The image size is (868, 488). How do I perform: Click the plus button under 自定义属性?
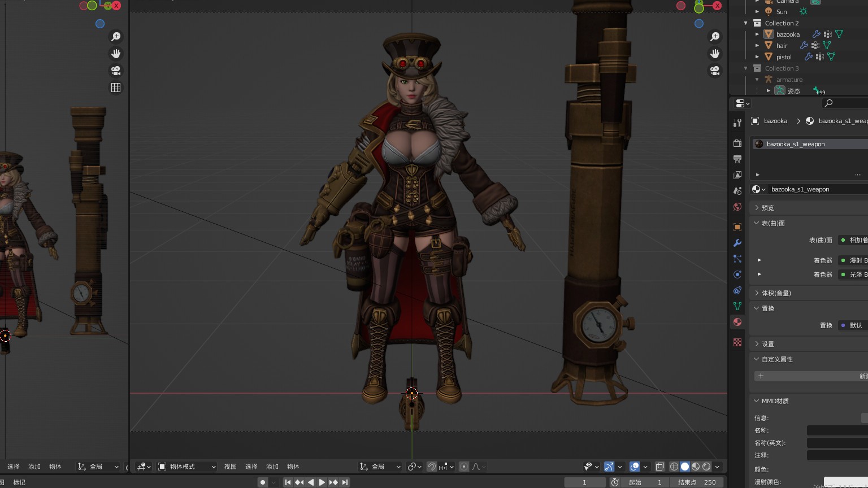[x=761, y=376]
